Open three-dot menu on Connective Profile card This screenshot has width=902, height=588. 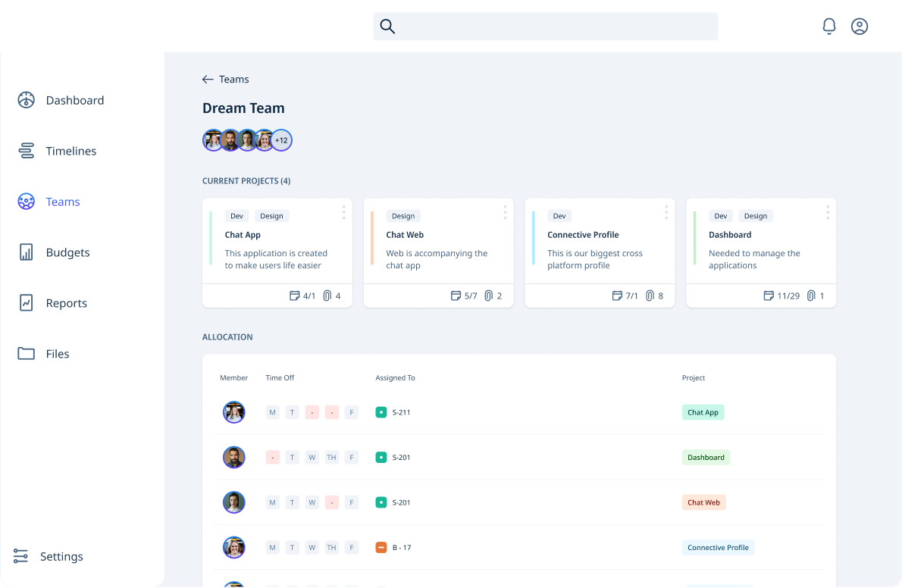tap(666, 212)
